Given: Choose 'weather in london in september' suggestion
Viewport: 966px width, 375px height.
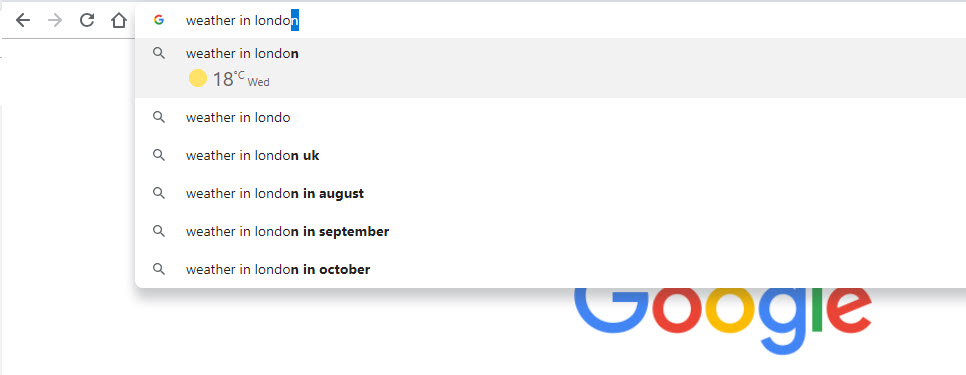Looking at the screenshot, I should [x=550, y=232].
